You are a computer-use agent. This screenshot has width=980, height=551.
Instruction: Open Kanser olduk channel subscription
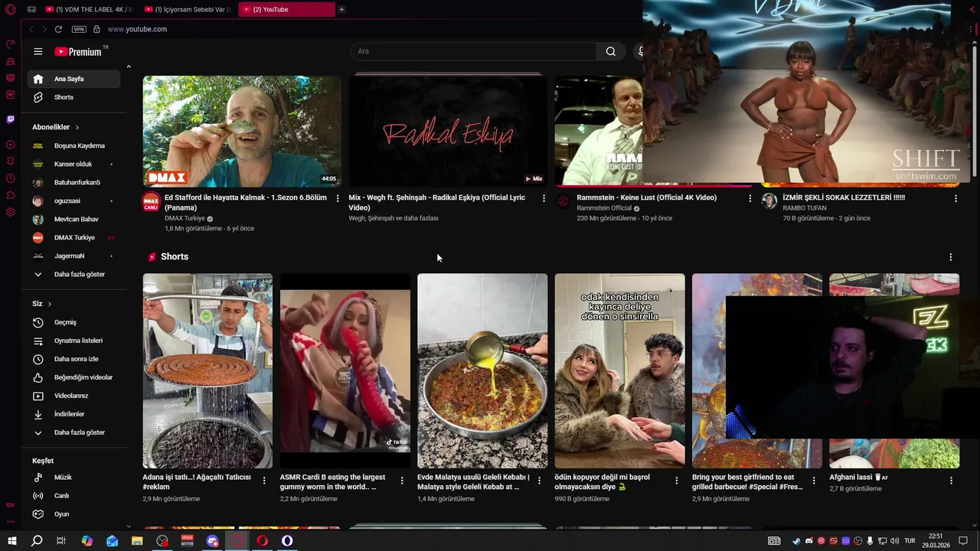[73, 164]
